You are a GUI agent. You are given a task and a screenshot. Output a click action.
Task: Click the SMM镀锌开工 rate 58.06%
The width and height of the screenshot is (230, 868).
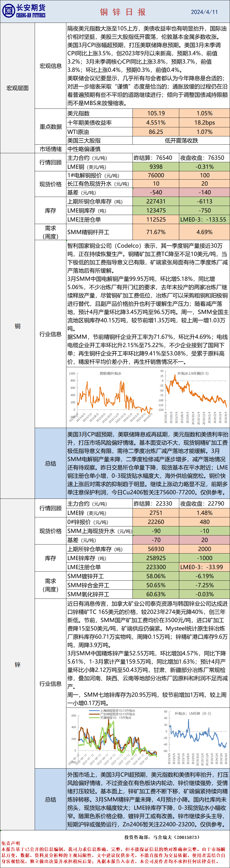point(156,576)
